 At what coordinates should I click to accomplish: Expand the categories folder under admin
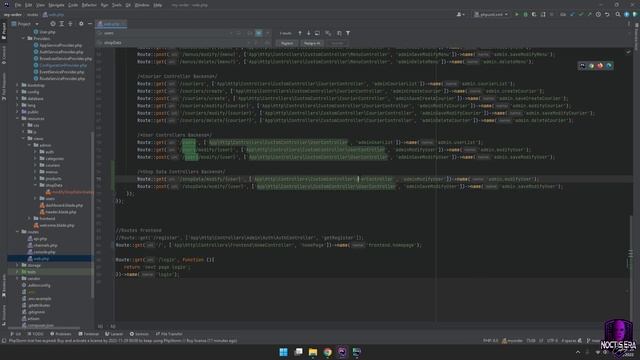[x=36, y=158]
